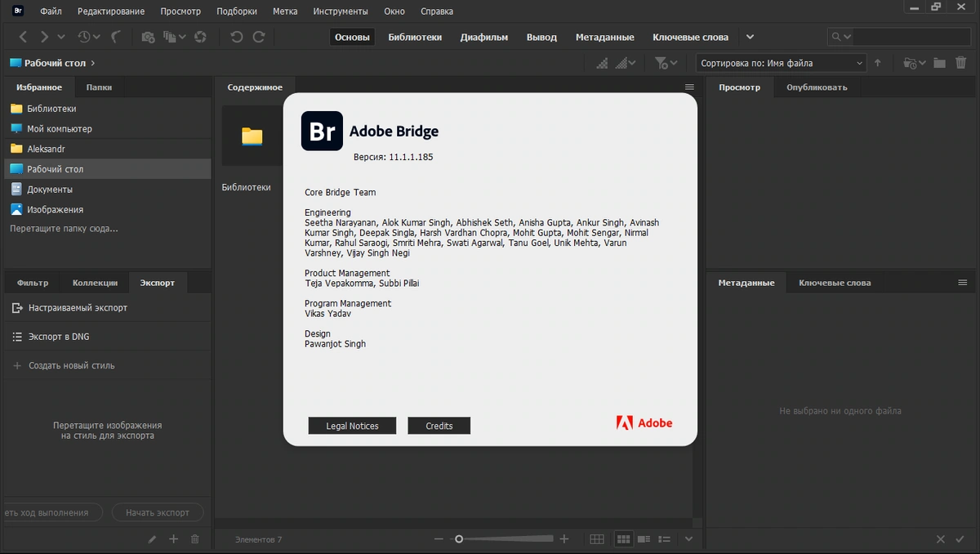Click the apply checkmark in Metadata footer
The width and height of the screenshot is (980, 554).
pyautogui.click(x=962, y=539)
